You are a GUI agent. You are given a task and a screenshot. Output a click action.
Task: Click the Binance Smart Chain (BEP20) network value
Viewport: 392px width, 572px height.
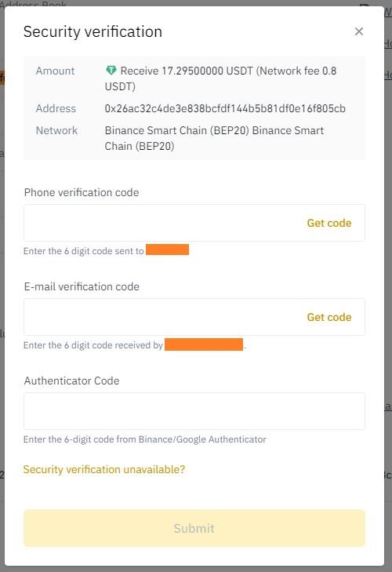[214, 138]
